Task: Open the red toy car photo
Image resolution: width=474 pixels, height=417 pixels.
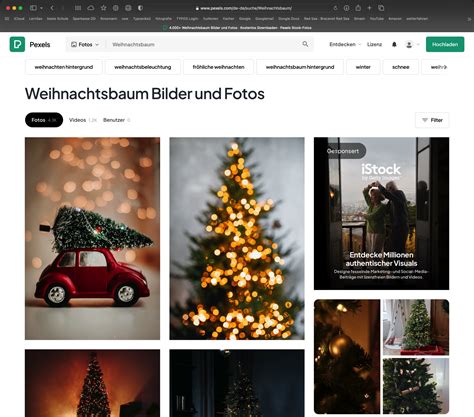Action: (92, 238)
